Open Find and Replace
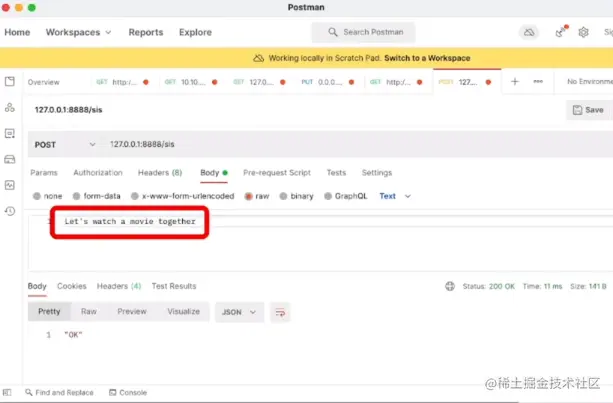This screenshot has width=613, height=403. [x=59, y=392]
